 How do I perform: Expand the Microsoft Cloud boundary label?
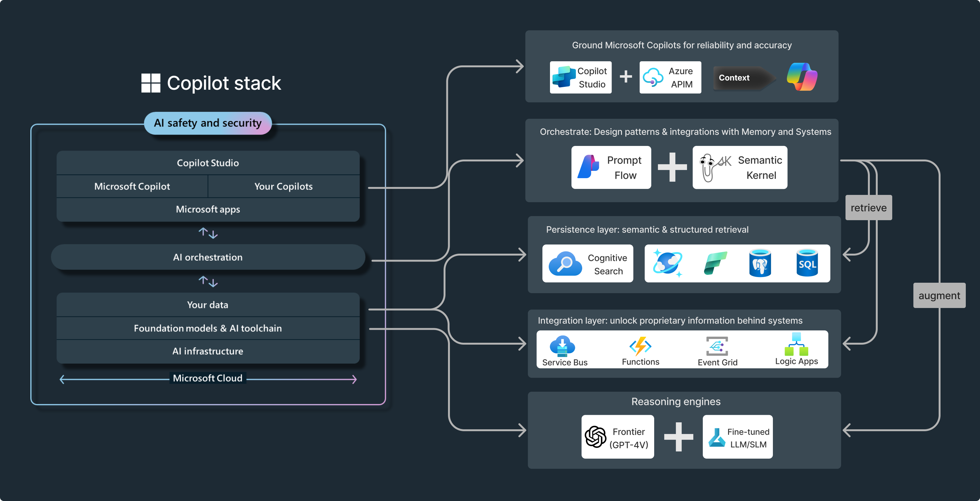208,381
